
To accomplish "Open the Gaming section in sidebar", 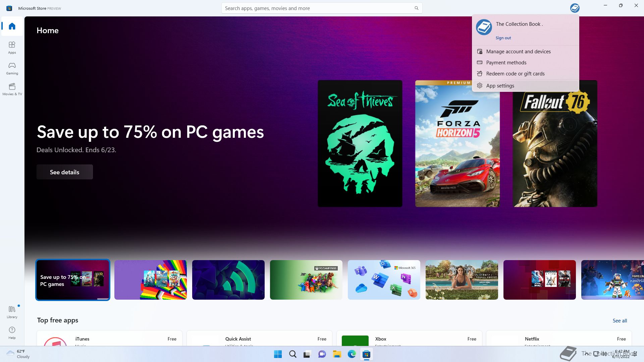I will (12, 68).
